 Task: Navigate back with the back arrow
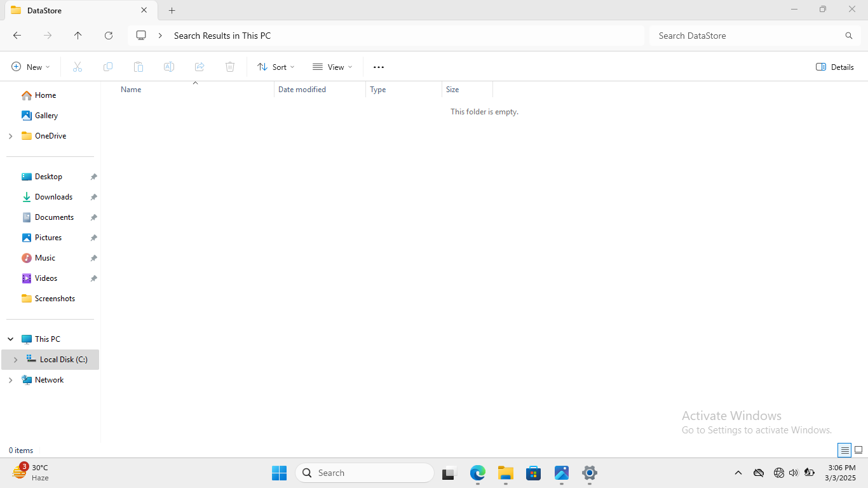(x=17, y=36)
